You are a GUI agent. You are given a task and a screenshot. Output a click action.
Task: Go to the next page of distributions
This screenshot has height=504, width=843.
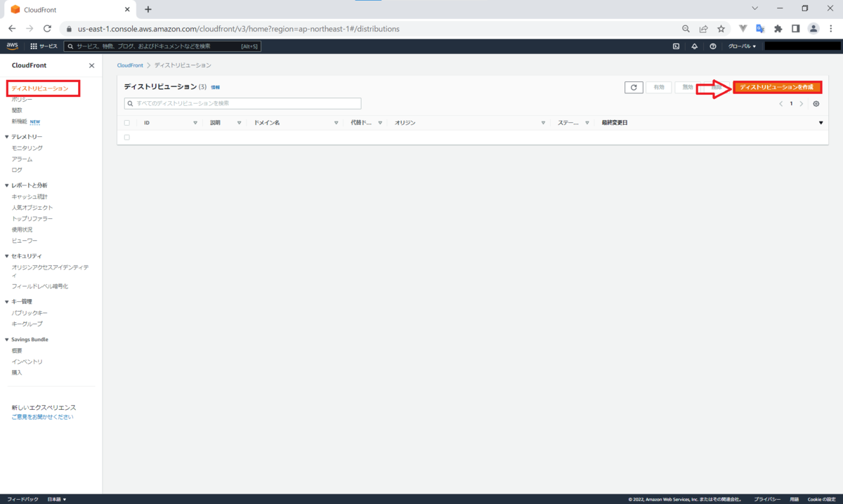pos(802,103)
